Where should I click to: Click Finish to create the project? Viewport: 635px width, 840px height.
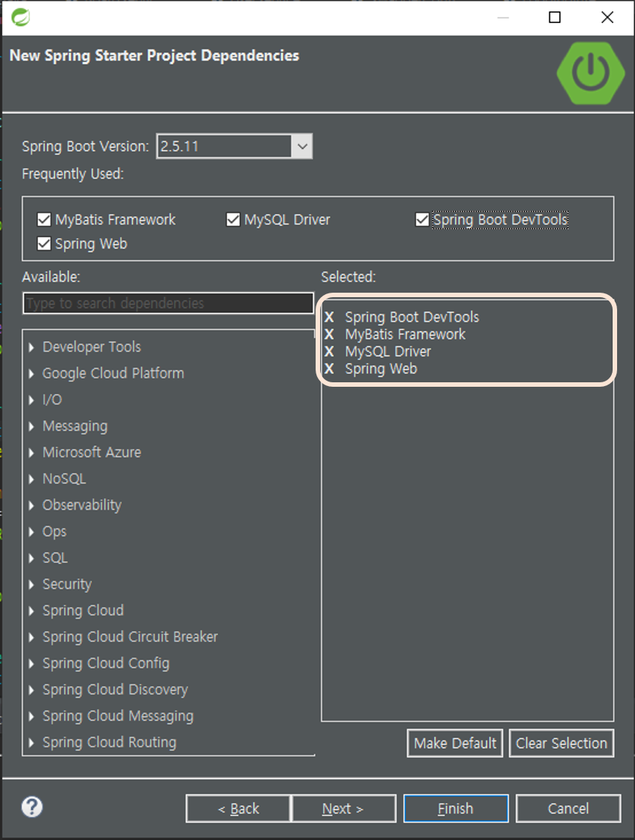click(456, 808)
